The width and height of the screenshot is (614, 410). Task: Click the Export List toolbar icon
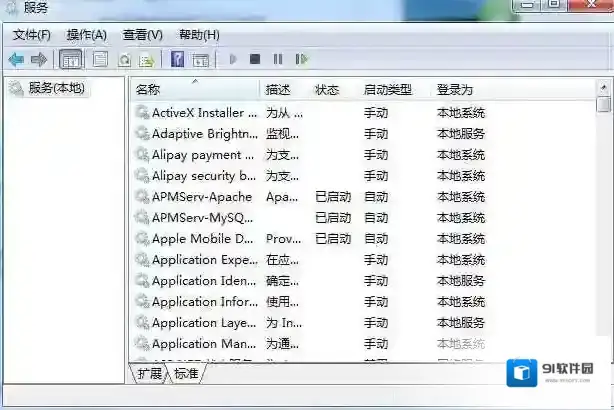tap(146, 60)
